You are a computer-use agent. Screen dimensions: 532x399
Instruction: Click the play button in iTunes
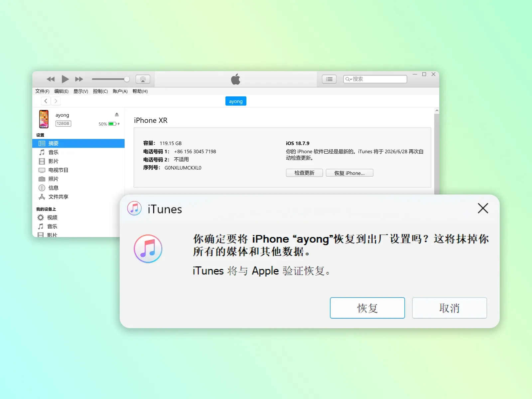pyautogui.click(x=65, y=79)
